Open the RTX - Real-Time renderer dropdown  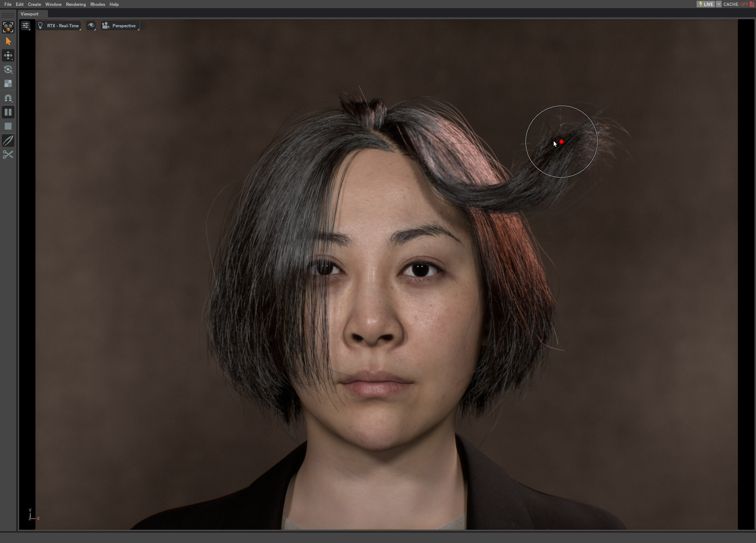[59, 26]
